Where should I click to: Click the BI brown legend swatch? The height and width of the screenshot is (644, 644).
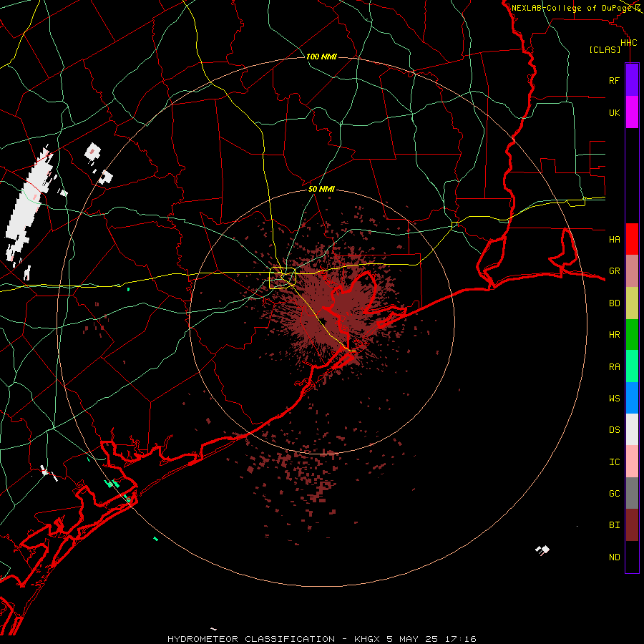point(632,525)
